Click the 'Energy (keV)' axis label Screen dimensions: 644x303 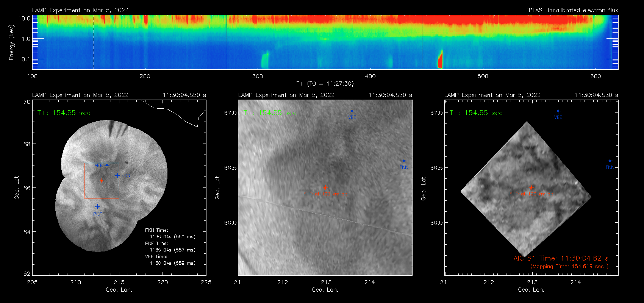pos(11,42)
